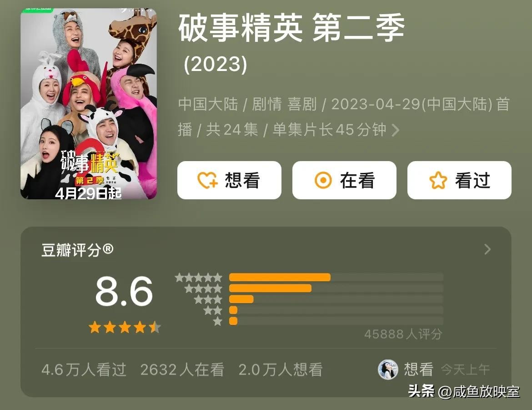
Task: Open 豆瓣评分 details via right chevron
Action: coord(487,249)
